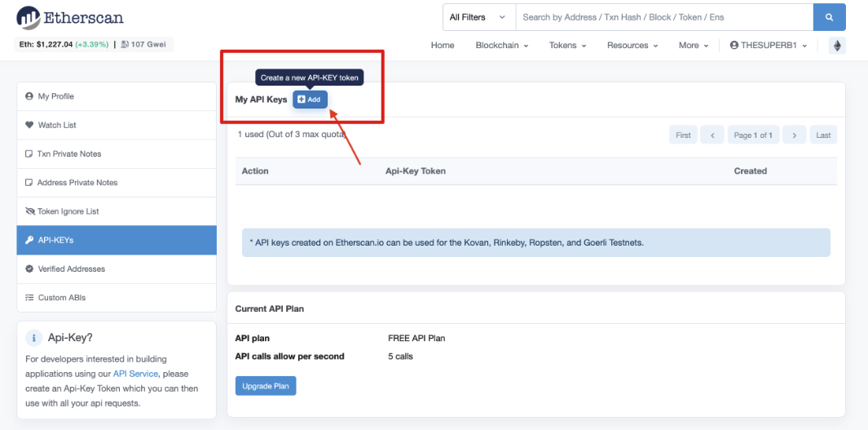Open My Profile in sidebar
Image resolution: width=868 pixels, height=430 pixels.
(x=117, y=96)
